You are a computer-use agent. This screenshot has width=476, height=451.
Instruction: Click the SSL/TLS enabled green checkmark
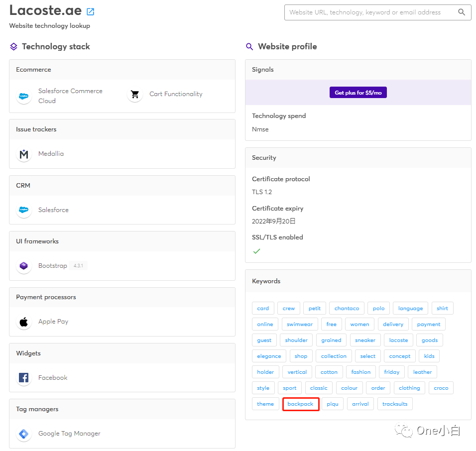click(x=256, y=251)
